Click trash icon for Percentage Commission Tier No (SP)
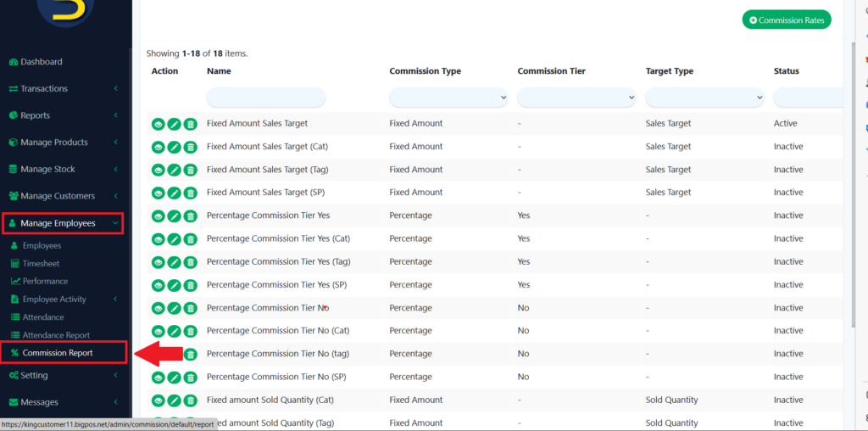The image size is (868, 431). click(x=191, y=378)
